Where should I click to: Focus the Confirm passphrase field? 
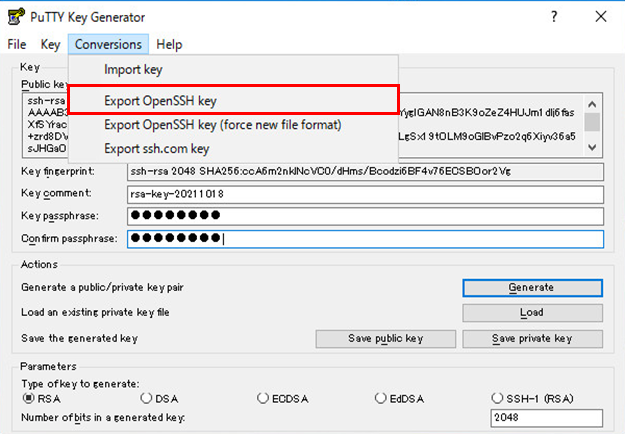(365, 239)
